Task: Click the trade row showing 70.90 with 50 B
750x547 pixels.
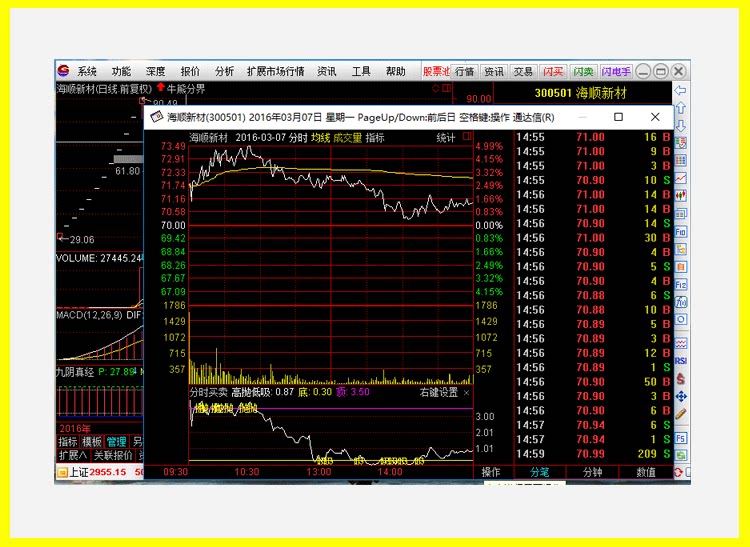Action: pos(593,382)
